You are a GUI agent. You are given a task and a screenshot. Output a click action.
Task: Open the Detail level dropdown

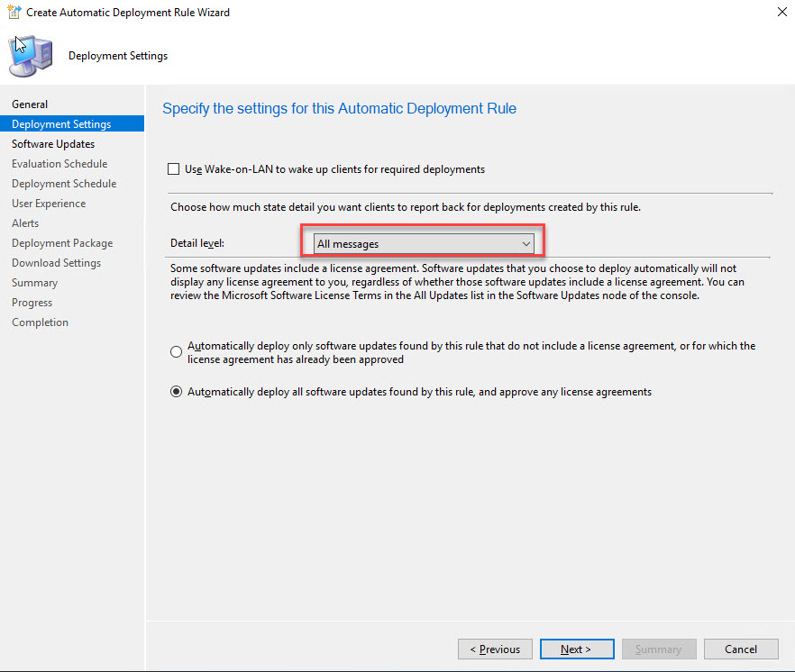[423, 244]
